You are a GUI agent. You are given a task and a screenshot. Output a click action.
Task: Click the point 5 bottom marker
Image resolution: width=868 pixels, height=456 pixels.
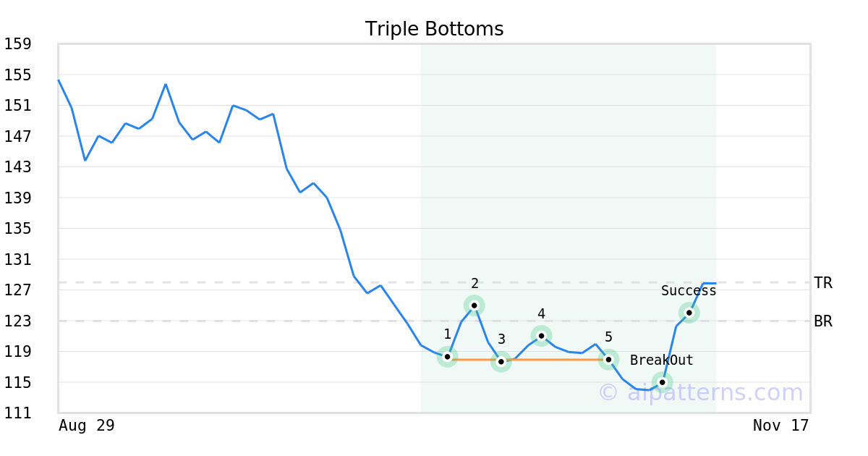pos(608,359)
